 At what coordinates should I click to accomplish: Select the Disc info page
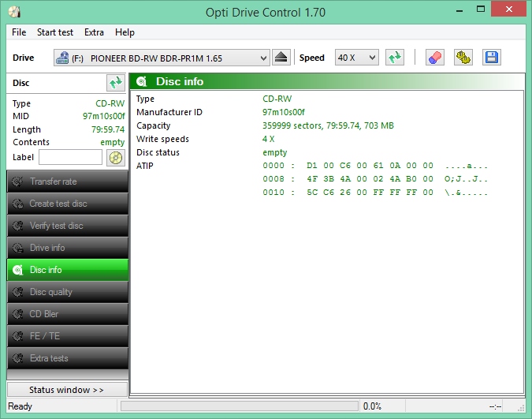(x=68, y=270)
